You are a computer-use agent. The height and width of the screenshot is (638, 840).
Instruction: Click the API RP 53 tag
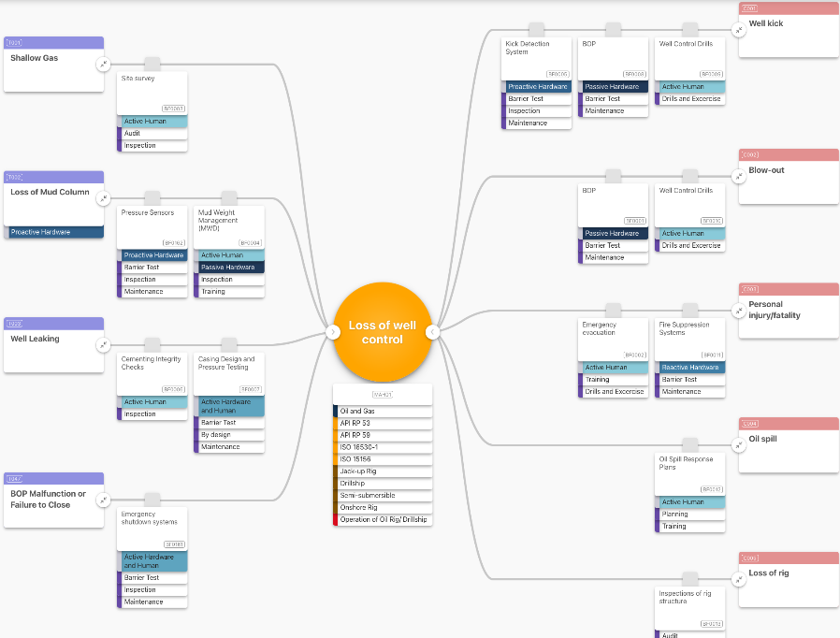click(383, 423)
